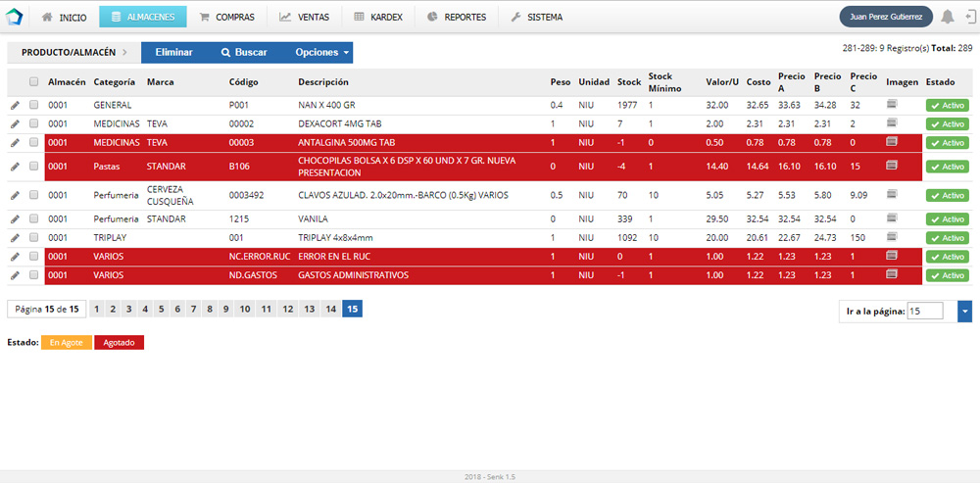
Task: Click the Ir a la página input field
Action: pyautogui.click(x=925, y=311)
